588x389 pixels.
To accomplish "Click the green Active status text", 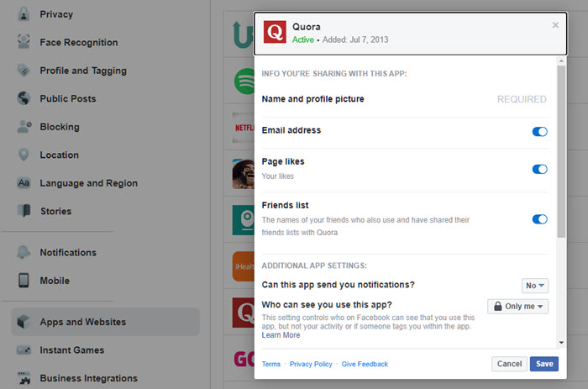I will [x=303, y=39].
